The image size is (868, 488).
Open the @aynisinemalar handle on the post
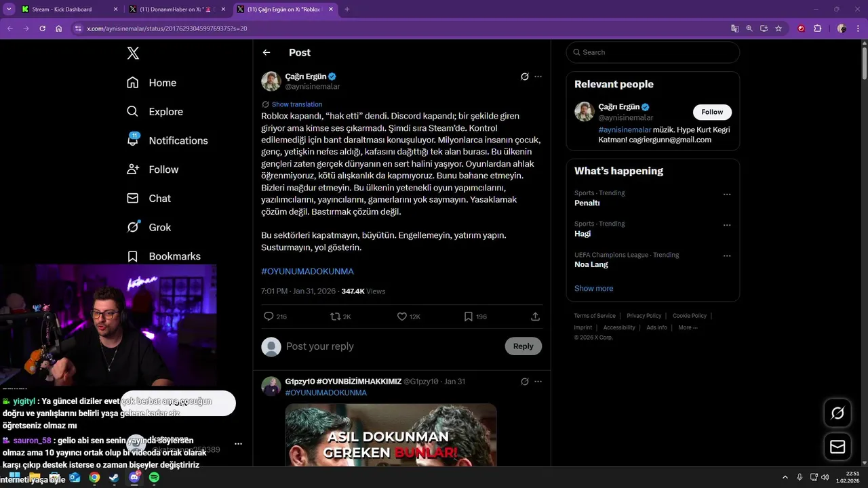pos(313,87)
